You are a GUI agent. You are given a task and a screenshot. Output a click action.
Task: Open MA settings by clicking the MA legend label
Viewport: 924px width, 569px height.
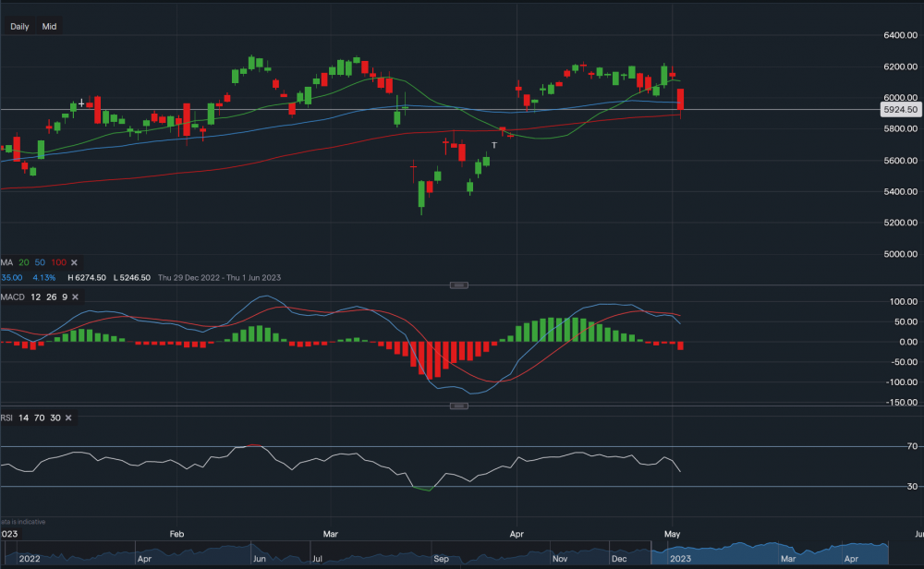pos(6,262)
